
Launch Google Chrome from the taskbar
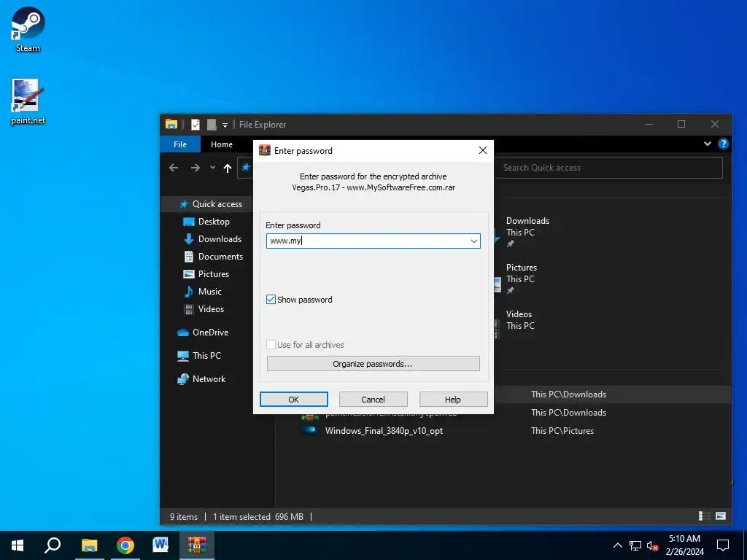[125, 545]
